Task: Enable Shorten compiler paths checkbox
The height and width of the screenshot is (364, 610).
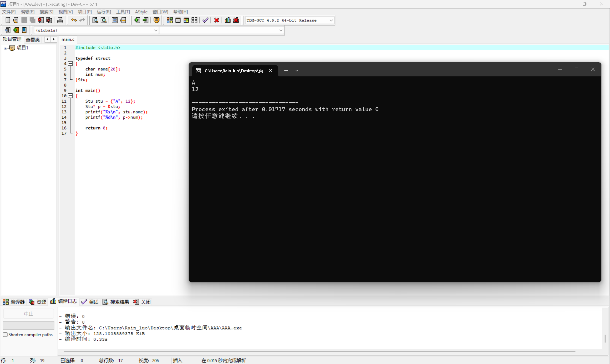Action: [5, 334]
